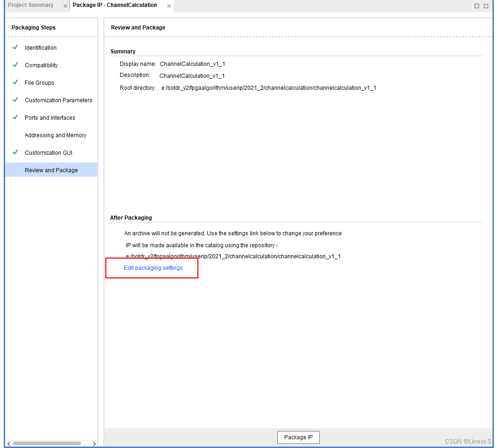Screen dimensions: 498x448
Task: Close the Project Summary tab
Action: point(65,6)
